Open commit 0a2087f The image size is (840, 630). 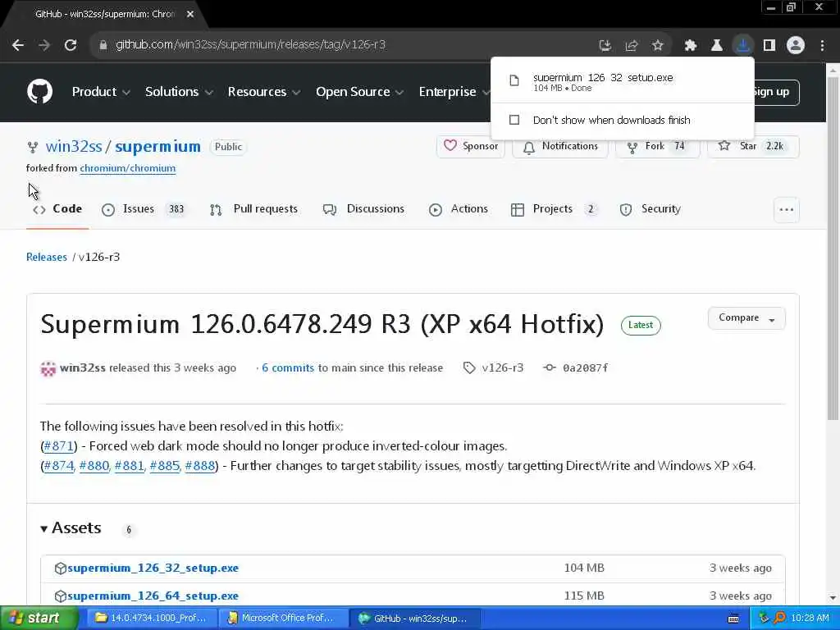pos(585,368)
